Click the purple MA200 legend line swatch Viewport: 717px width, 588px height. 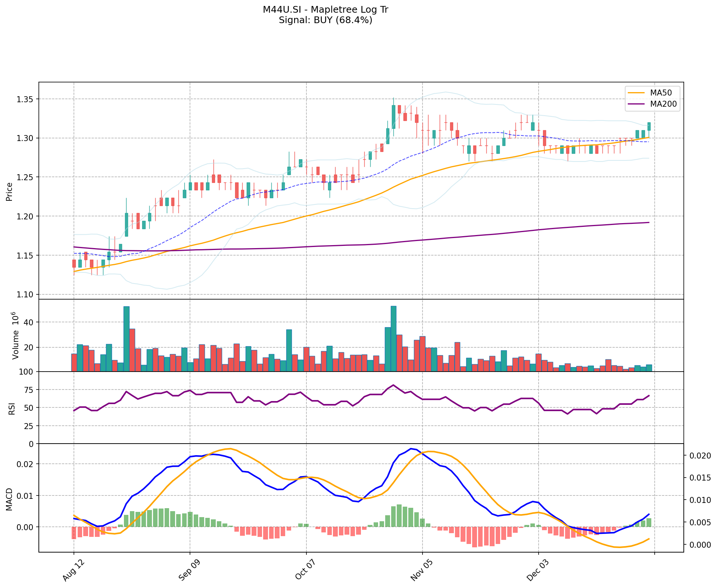click(636, 104)
